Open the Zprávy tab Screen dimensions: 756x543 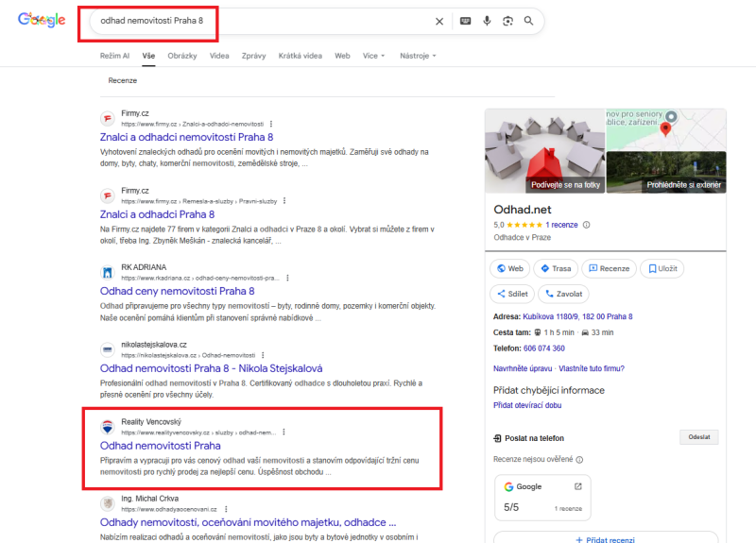click(x=253, y=56)
